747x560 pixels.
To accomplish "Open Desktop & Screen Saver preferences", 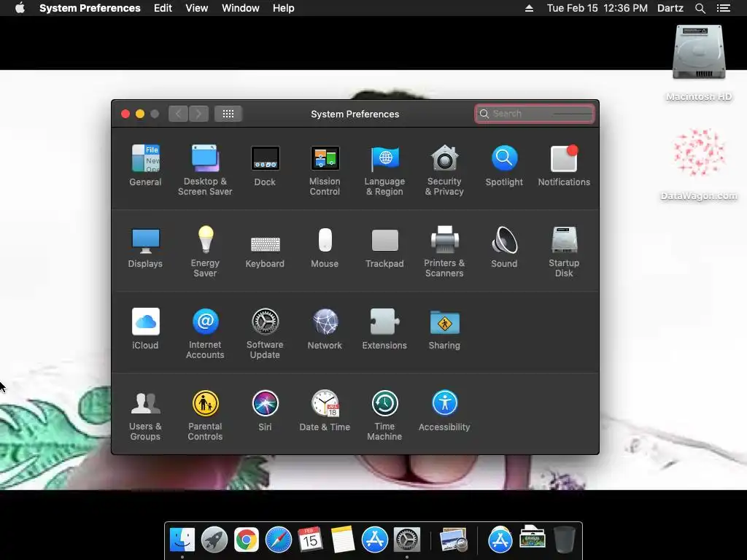I will point(205,169).
